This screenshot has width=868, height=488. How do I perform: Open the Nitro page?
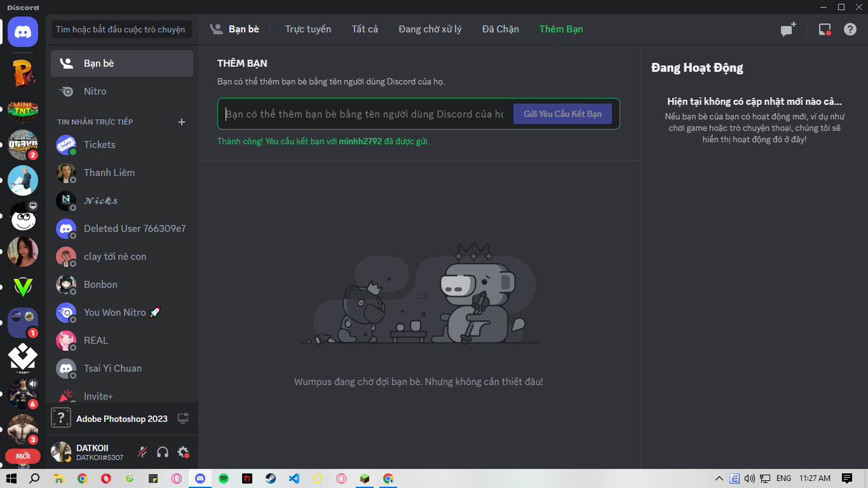(122, 91)
